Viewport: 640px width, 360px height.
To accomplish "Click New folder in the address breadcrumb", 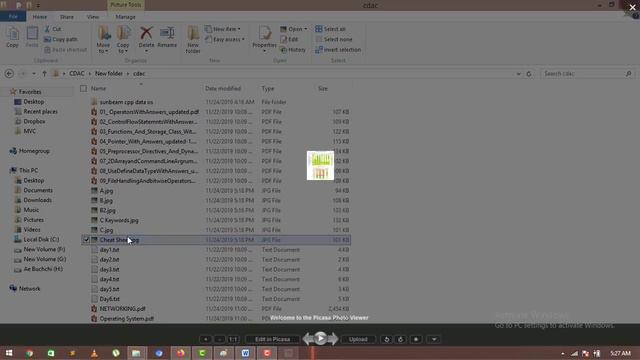I will click(x=109, y=73).
